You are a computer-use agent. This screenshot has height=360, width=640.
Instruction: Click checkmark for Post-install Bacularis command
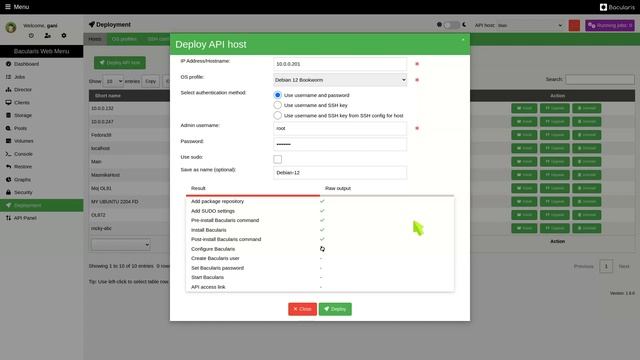322,239
